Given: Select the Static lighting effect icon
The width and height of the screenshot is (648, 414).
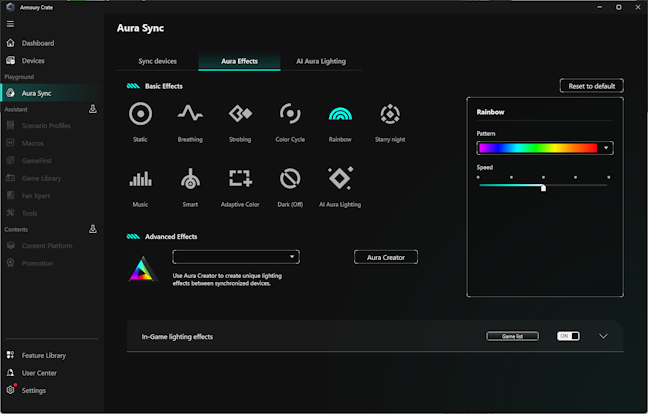Looking at the screenshot, I should click(x=141, y=114).
